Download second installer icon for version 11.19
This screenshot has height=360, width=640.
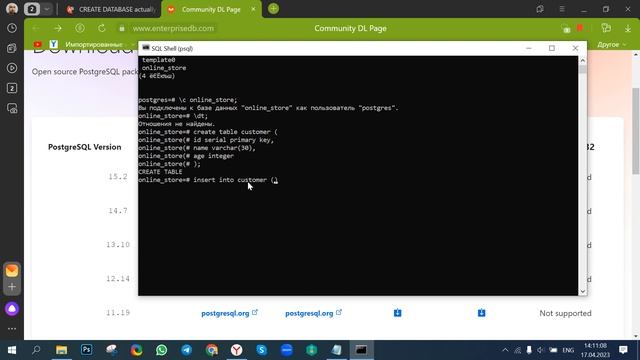coord(482,313)
